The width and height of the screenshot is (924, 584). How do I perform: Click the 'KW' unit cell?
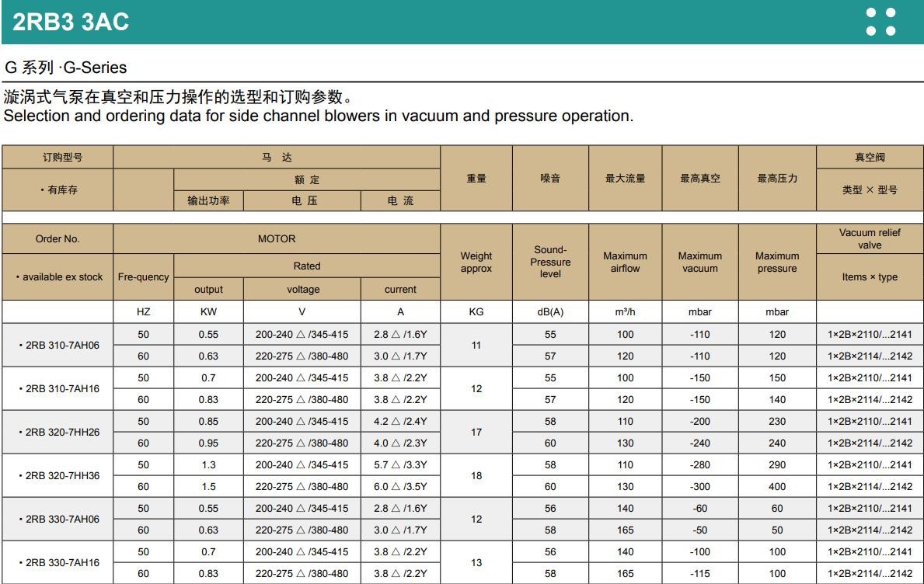(x=208, y=312)
